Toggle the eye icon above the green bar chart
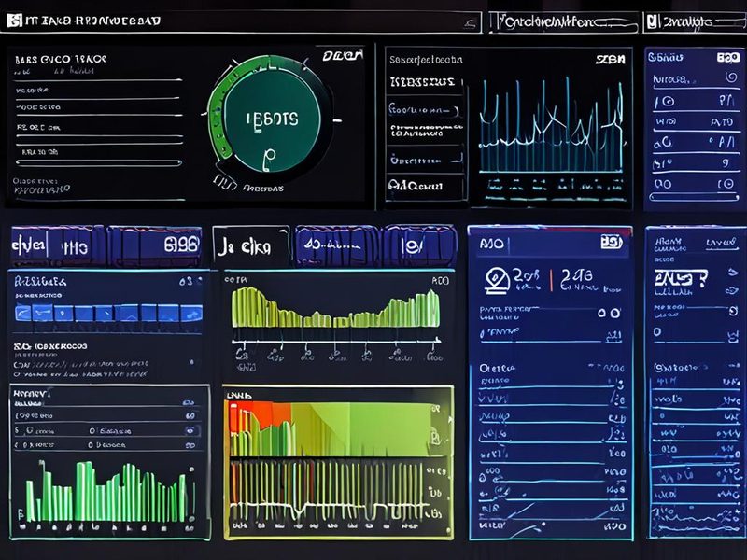The width and height of the screenshot is (747, 560). (190, 430)
